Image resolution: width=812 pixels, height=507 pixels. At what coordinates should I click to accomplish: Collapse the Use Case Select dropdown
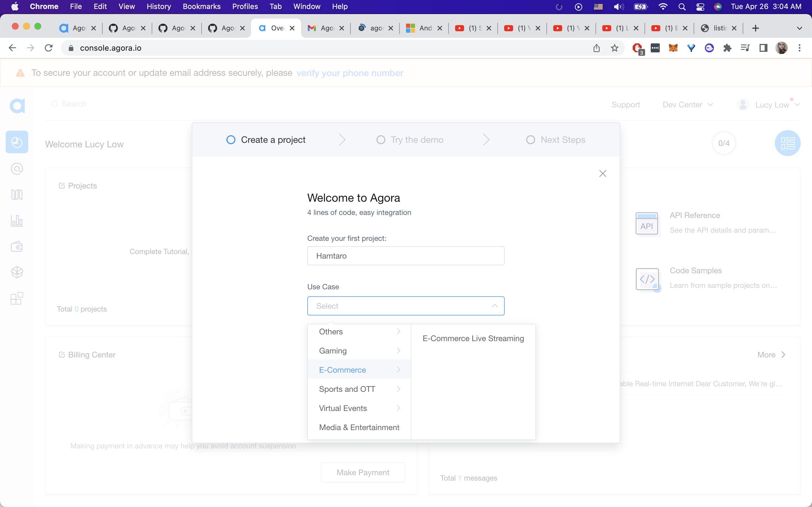coord(406,306)
